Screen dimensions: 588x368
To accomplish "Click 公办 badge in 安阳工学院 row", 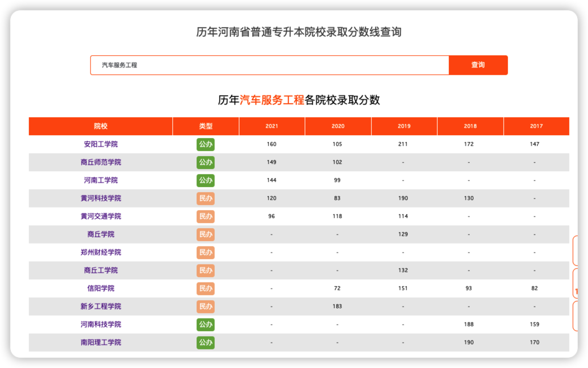I will point(206,144).
